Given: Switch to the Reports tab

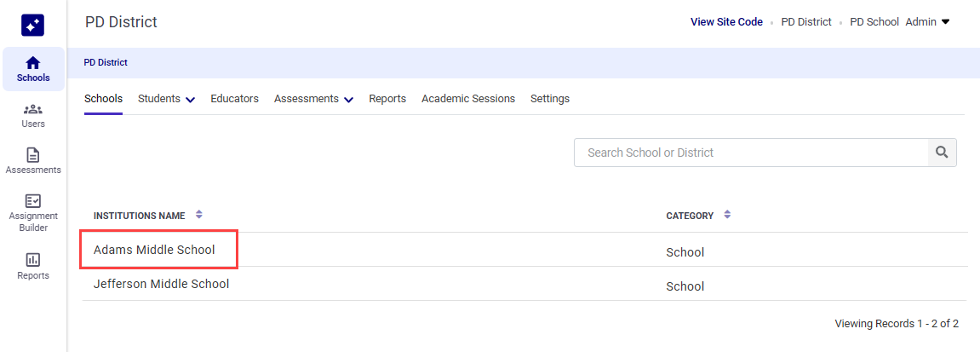Looking at the screenshot, I should tap(387, 99).
